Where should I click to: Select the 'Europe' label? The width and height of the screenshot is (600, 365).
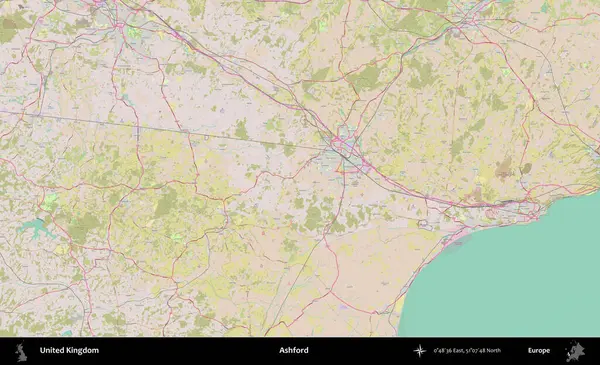(x=539, y=350)
